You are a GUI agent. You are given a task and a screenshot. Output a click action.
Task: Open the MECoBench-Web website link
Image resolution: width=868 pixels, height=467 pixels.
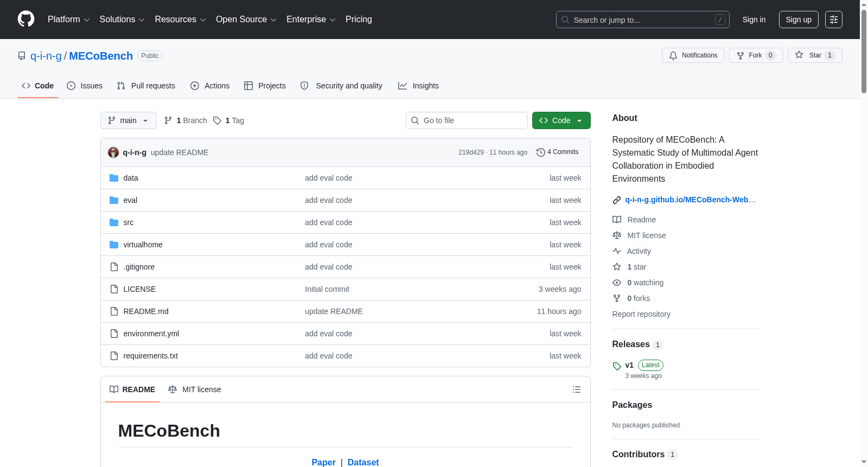[690, 200]
